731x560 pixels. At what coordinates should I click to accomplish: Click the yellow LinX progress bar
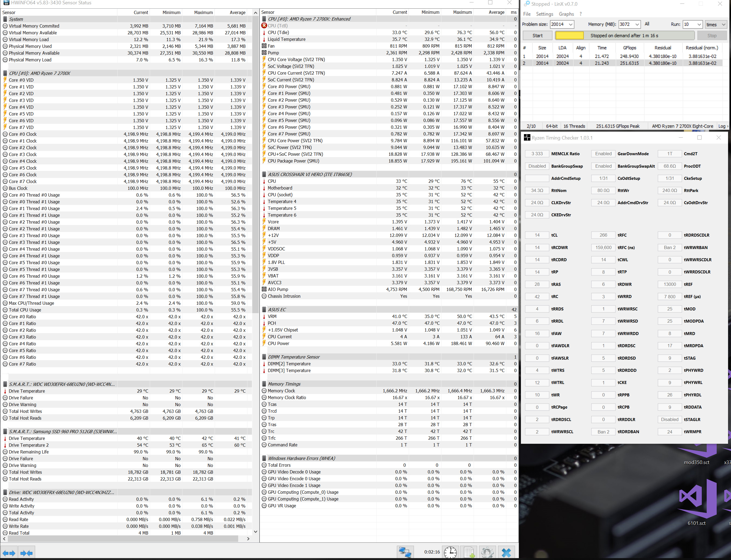click(569, 36)
